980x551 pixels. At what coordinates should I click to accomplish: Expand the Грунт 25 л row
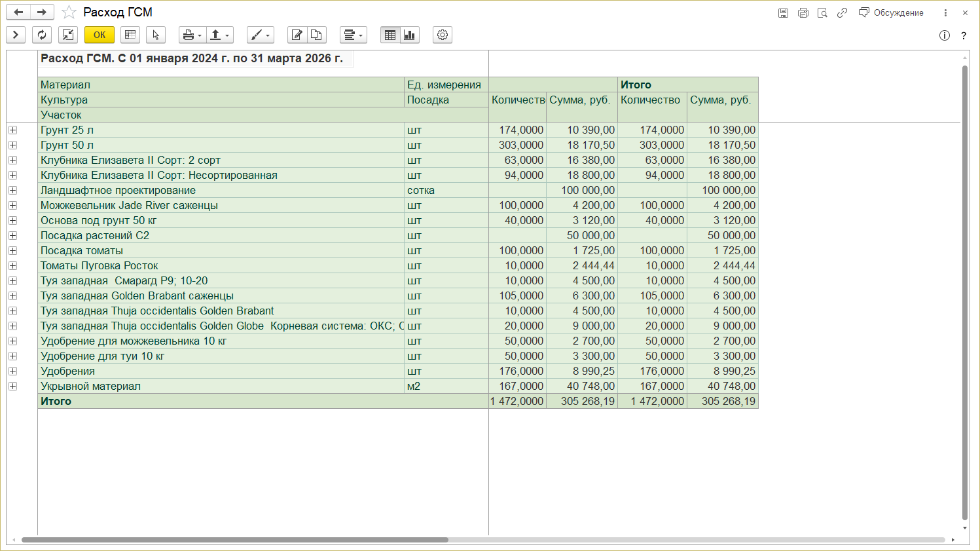pos(12,130)
